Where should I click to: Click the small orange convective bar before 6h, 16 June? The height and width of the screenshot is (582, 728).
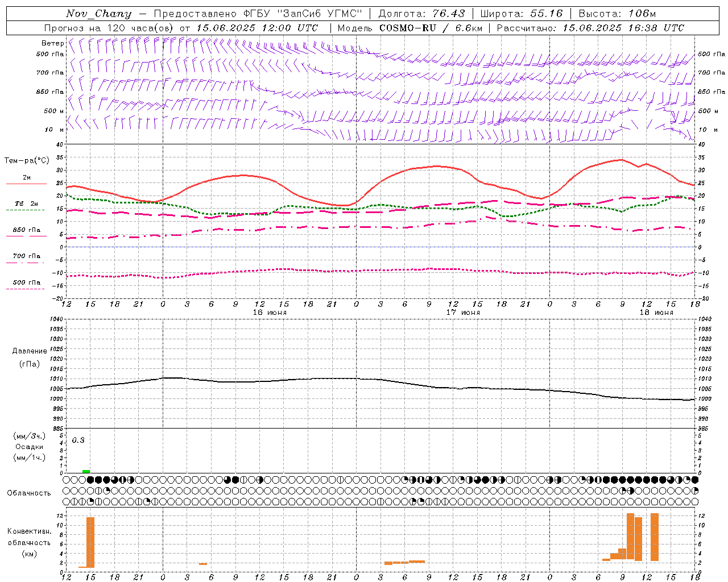(x=203, y=564)
